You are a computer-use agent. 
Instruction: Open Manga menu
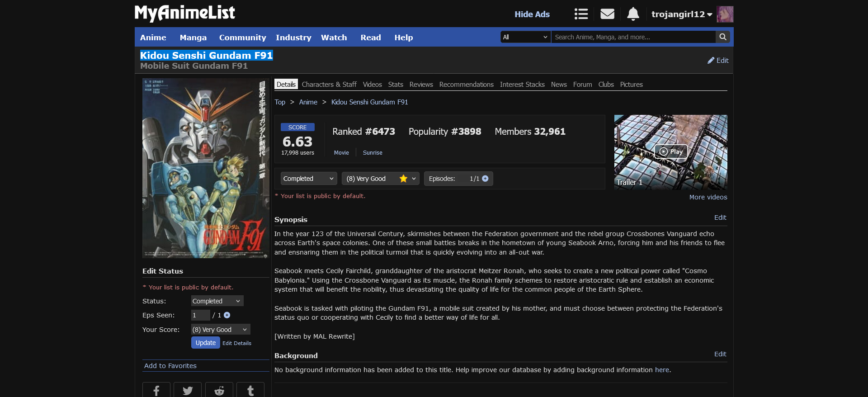[x=193, y=38]
